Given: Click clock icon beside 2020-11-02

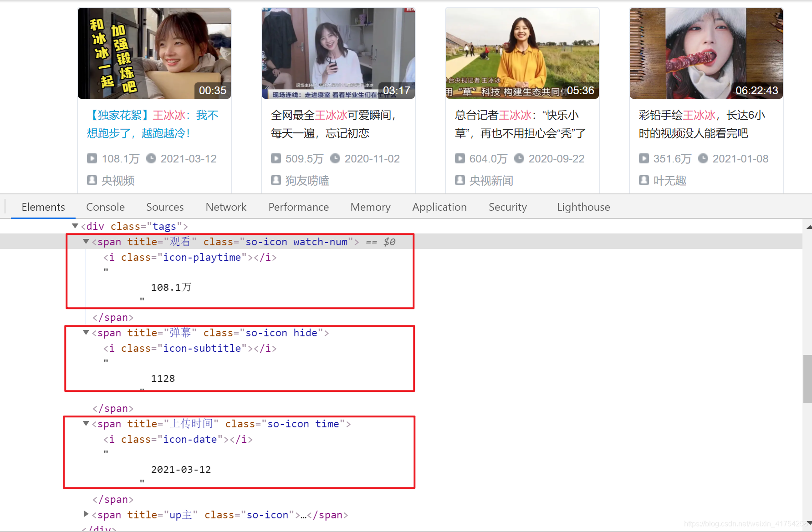Looking at the screenshot, I should pyautogui.click(x=335, y=158).
